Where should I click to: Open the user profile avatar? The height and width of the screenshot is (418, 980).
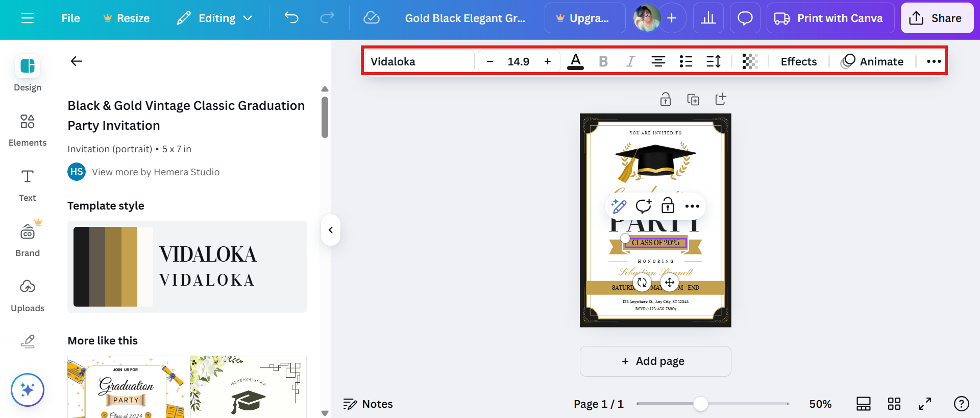point(646,18)
